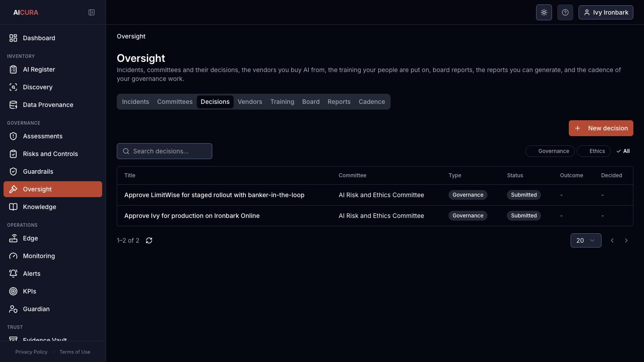The image size is (644, 362).
Task: Switch to the Committees tab
Action: (x=175, y=102)
